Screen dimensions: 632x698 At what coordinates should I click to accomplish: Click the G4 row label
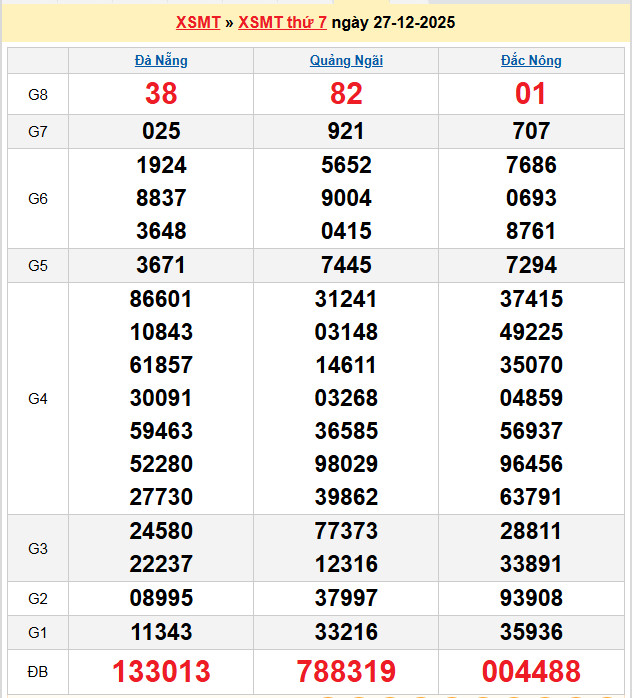[38, 398]
